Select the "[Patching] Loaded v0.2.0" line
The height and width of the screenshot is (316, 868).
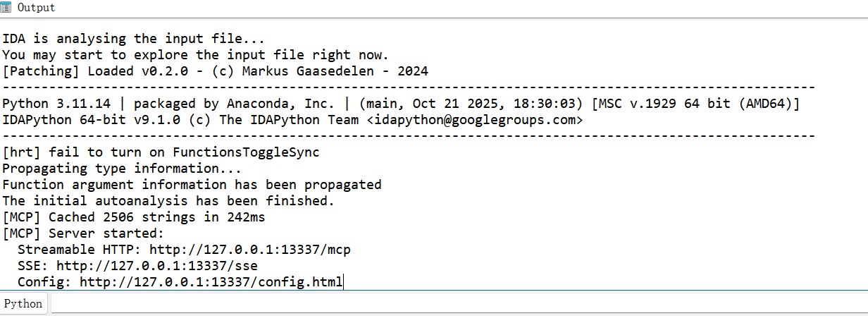point(215,71)
